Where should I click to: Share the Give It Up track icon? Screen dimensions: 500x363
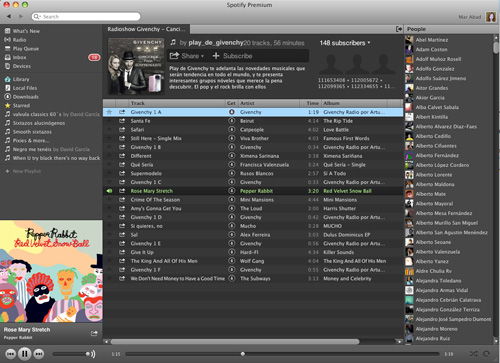pyautogui.click(x=122, y=252)
